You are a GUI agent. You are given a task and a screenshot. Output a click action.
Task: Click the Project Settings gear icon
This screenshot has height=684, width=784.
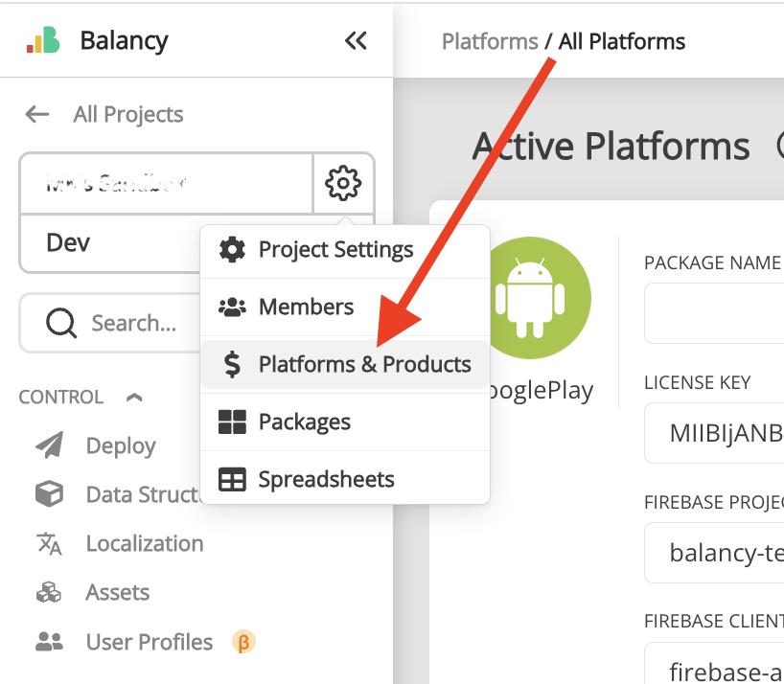(232, 249)
